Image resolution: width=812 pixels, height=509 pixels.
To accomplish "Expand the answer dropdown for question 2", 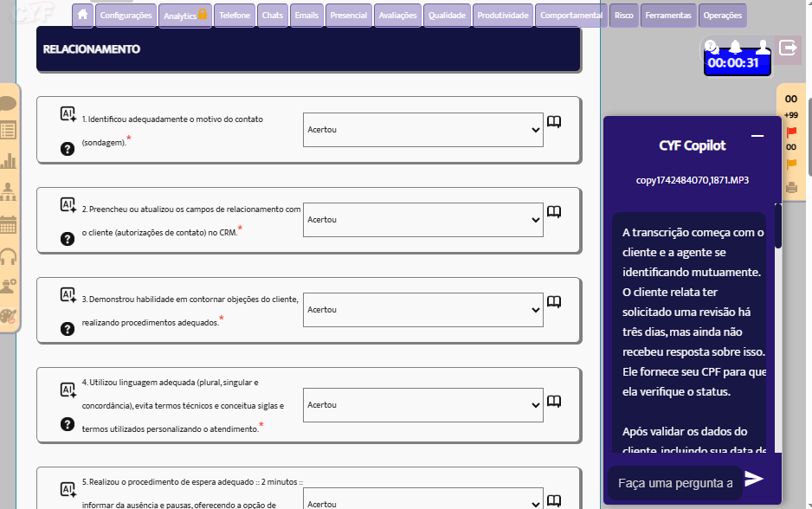I will pyautogui.click(x=422, y=220).
